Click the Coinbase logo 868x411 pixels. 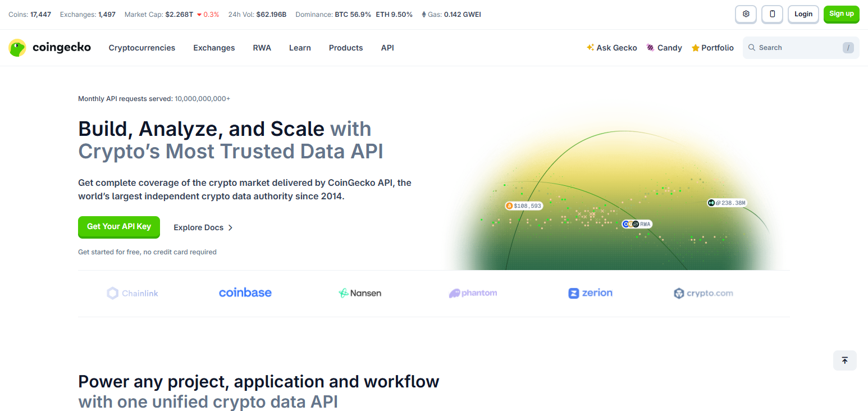[245, 293]
